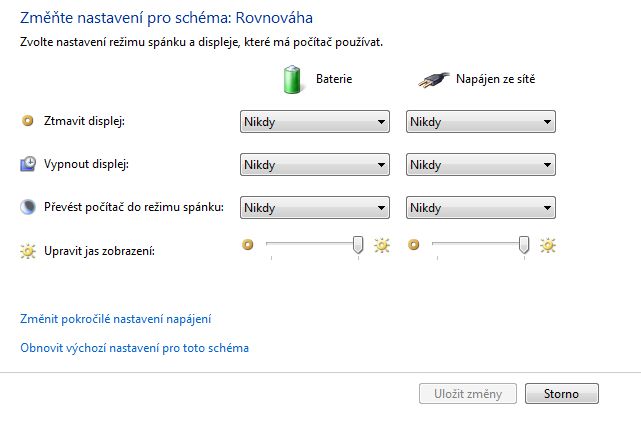Click the power plug icon
The width and height of the screenshot is (641, 433).
[433, 79]
